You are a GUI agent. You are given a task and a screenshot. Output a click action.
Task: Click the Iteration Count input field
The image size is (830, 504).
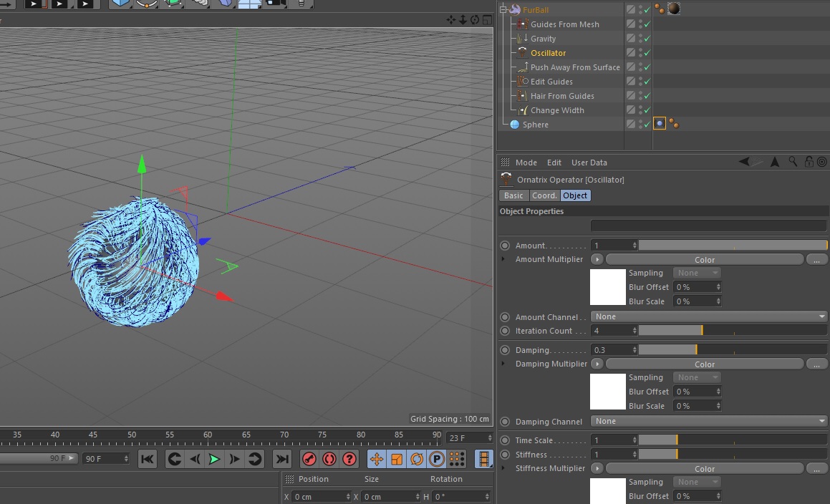tap(611, 331)
